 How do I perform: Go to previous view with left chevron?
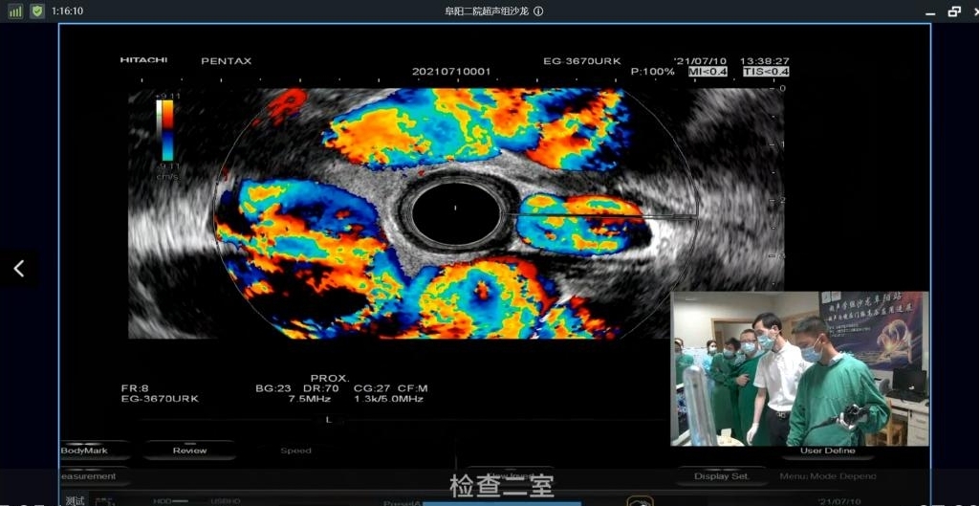[19, 270]
